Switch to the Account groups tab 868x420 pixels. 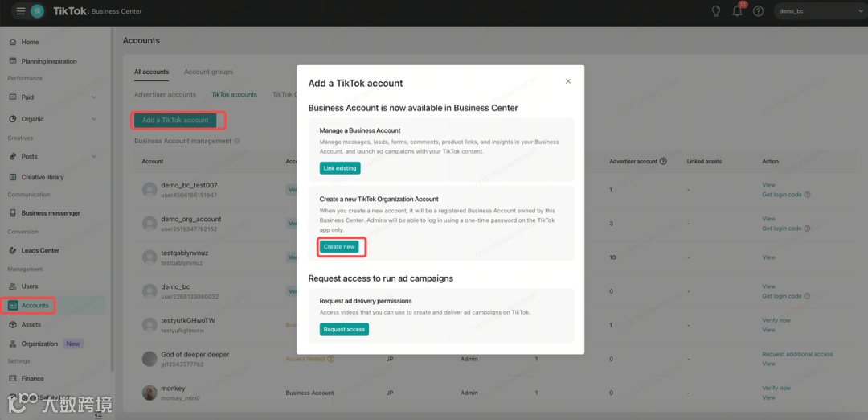pos(209,72)
